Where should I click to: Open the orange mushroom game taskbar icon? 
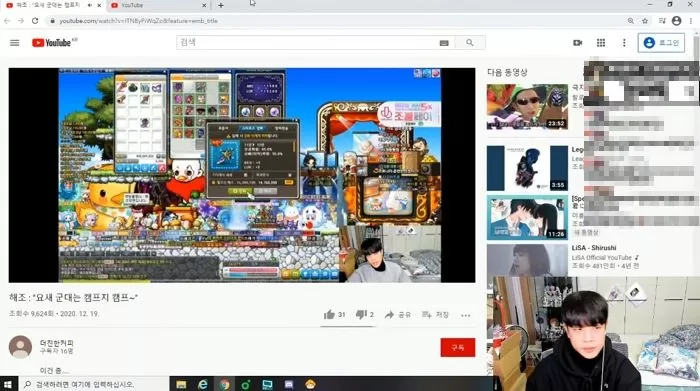click(x=311, y=384)
